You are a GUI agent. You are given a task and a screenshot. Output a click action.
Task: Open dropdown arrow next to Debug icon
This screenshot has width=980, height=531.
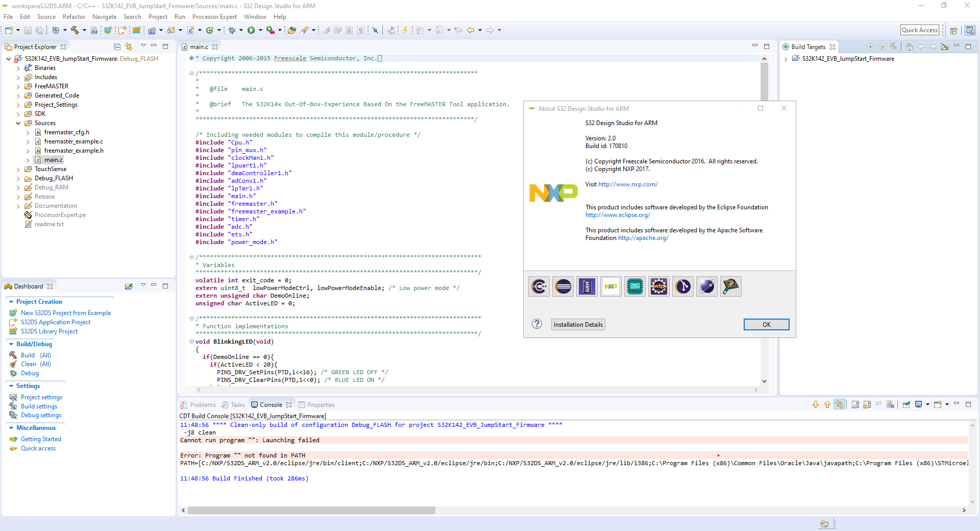(x=241, y=30)
